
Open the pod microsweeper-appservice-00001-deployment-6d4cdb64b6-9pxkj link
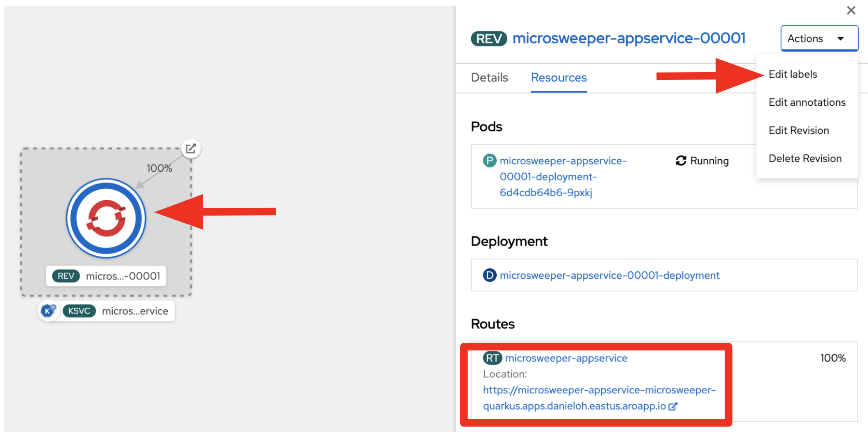[563, 177]
